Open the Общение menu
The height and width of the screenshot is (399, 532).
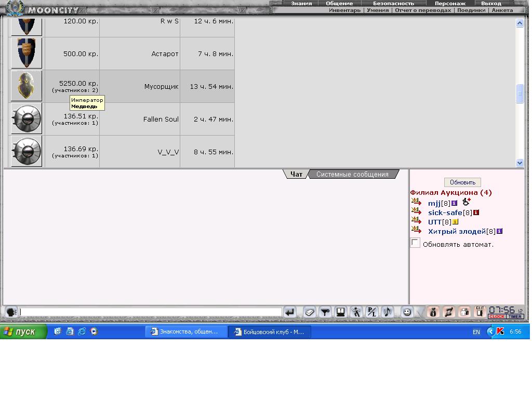[339, 4]
